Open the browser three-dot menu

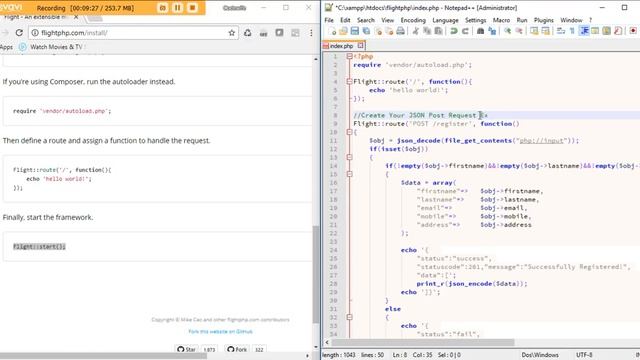tap(311, 33)
